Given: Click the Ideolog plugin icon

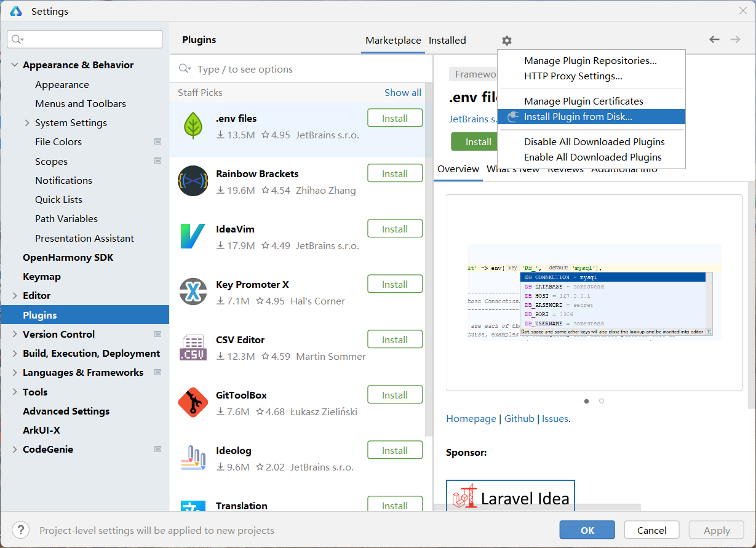Looking at the screenshot, I should click(193, 458).
